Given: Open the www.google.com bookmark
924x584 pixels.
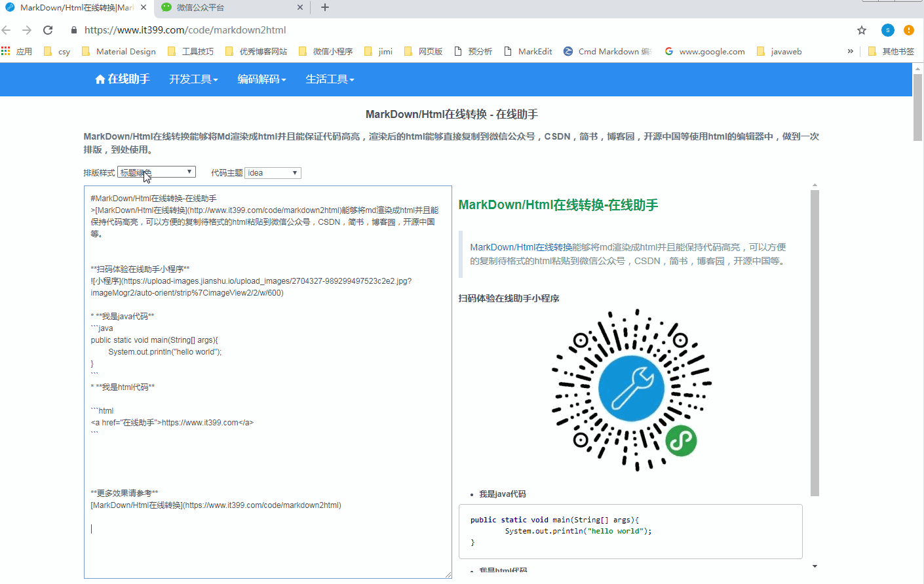Looking at the screenshot, I should tap(704, 51).
